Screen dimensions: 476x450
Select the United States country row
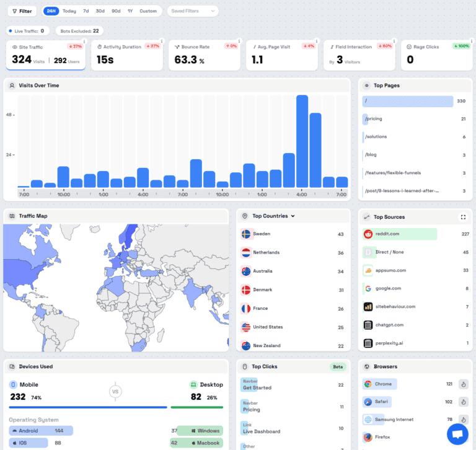tap(293, 327)
